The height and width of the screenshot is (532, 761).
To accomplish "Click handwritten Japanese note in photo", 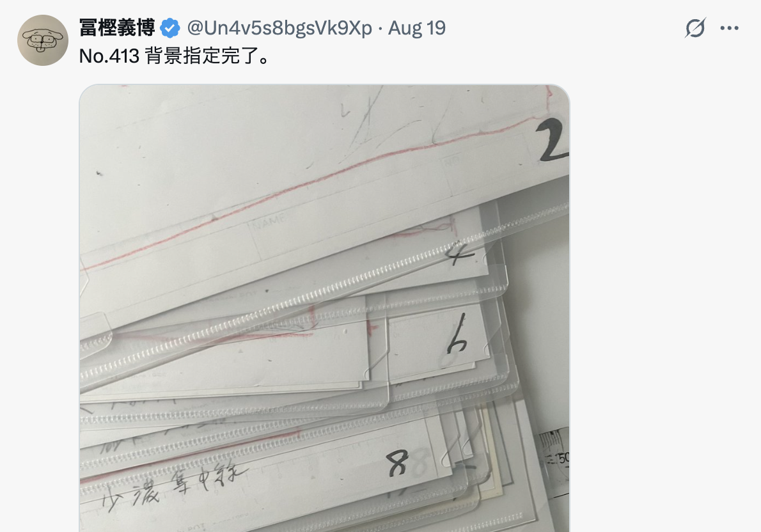I will pos(176,485).
